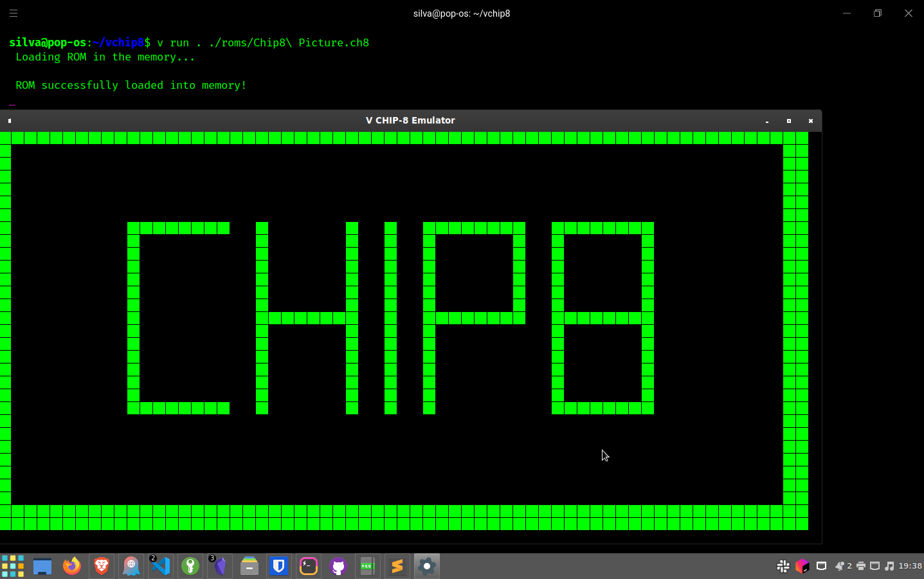This screenshot has width=924, height=579.
Task: Open the KeePass key icon
Action: coord(190,566)
